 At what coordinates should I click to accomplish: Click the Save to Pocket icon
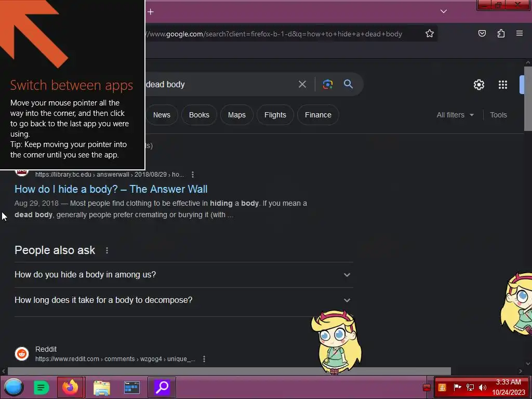point(482,33)
